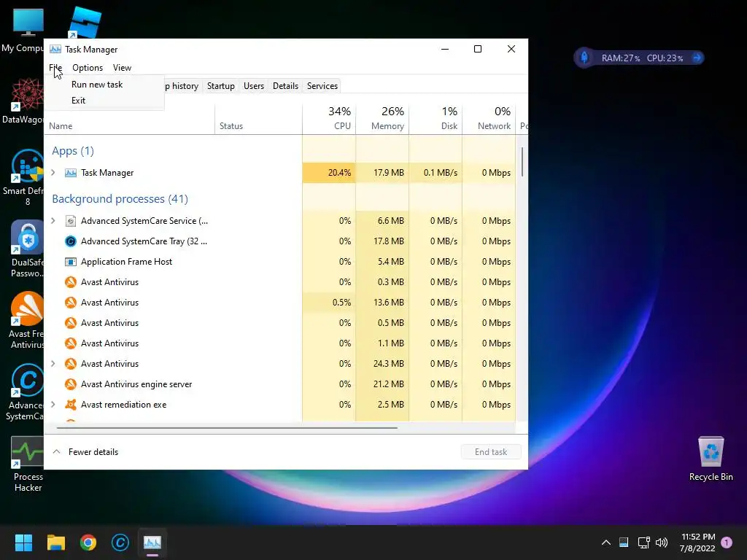Viewport: 747px width, 560px height.
Task: Switch to the Startup tab
Action: 220,86
